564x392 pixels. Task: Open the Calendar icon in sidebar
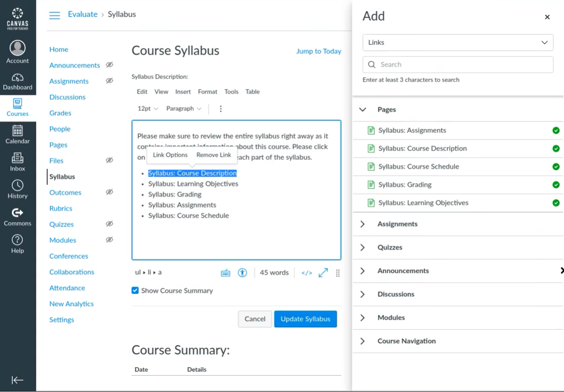pyautogui.click(x=17, y=134)
